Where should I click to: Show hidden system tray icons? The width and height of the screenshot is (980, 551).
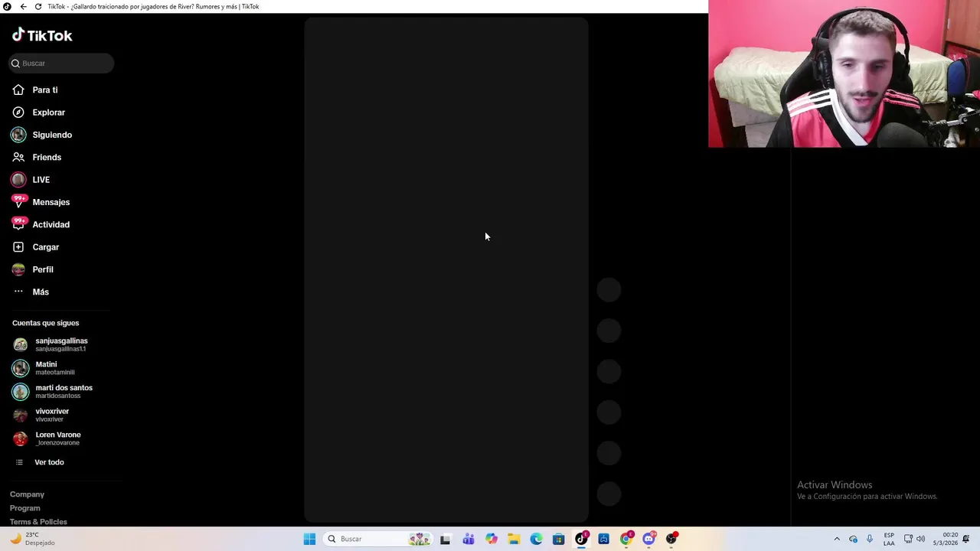(837, 539)
